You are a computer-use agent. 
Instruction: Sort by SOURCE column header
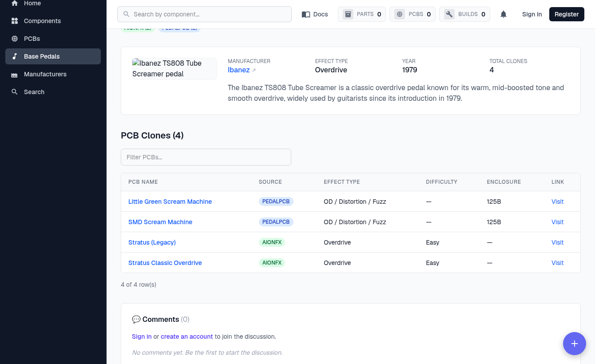[270, 182]
